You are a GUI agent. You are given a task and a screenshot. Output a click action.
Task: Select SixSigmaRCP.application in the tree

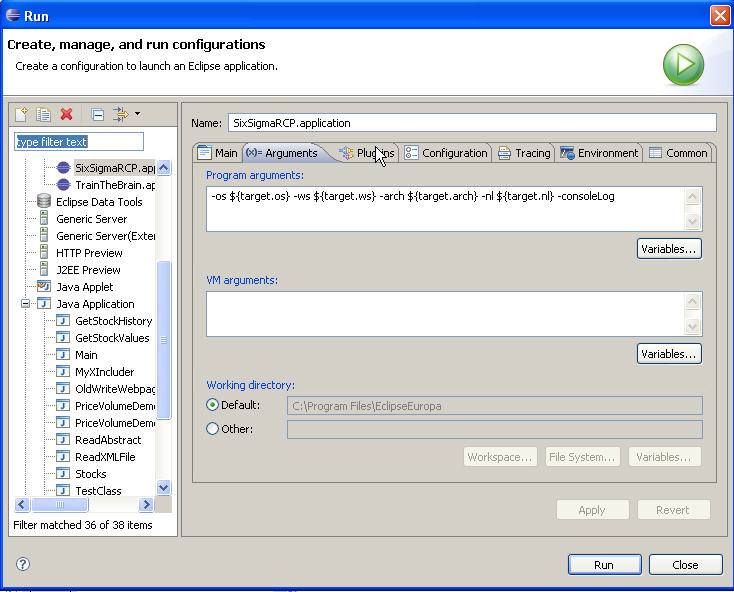tap(115, 168)
